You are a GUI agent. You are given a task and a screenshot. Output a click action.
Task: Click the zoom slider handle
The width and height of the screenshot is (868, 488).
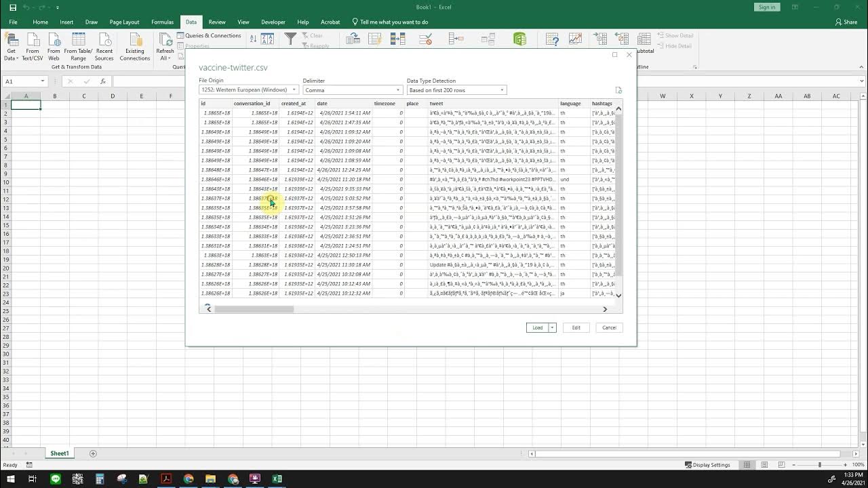click(819, 465)
